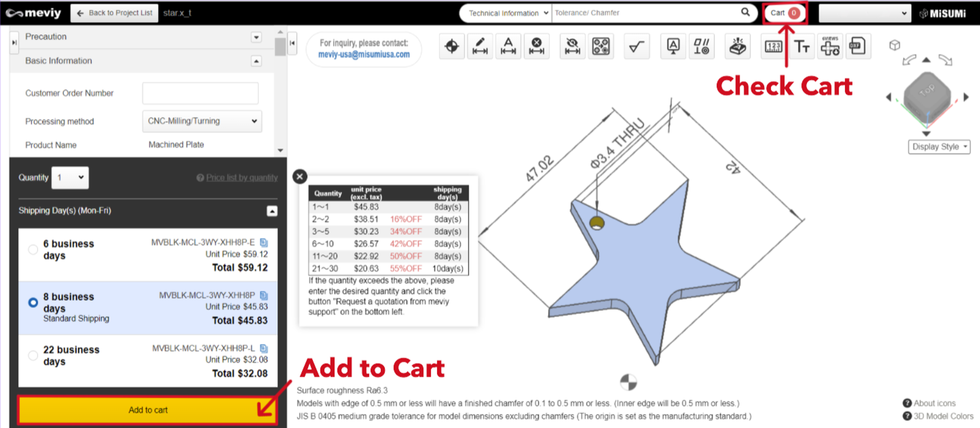Click the annotation label tool icon
980x428 pixels.
[x=673, y=46]
